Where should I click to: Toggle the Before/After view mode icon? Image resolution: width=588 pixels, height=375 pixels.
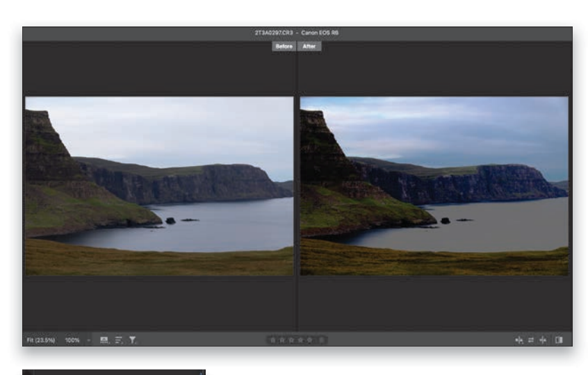(559, 340)
